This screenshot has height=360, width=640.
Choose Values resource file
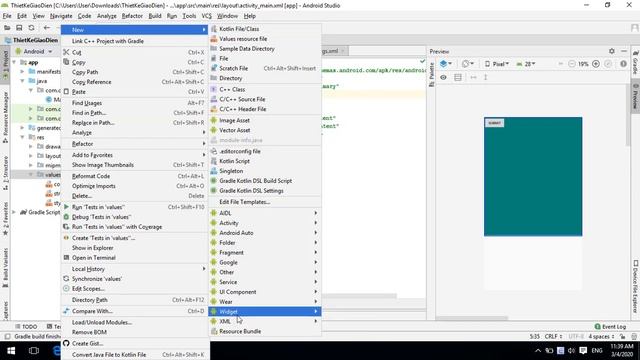click(264, 39)
